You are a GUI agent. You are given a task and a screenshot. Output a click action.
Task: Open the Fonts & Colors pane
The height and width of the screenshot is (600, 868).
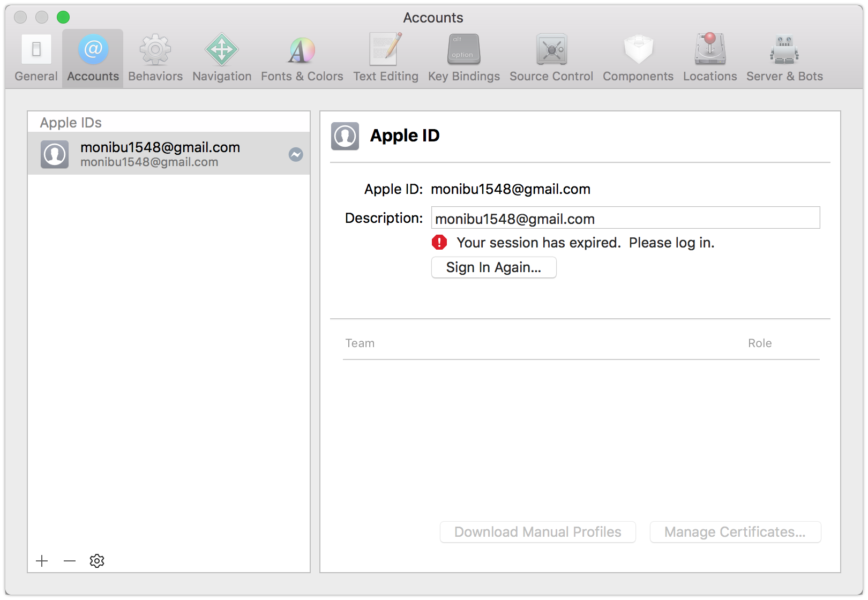[302, 58]
